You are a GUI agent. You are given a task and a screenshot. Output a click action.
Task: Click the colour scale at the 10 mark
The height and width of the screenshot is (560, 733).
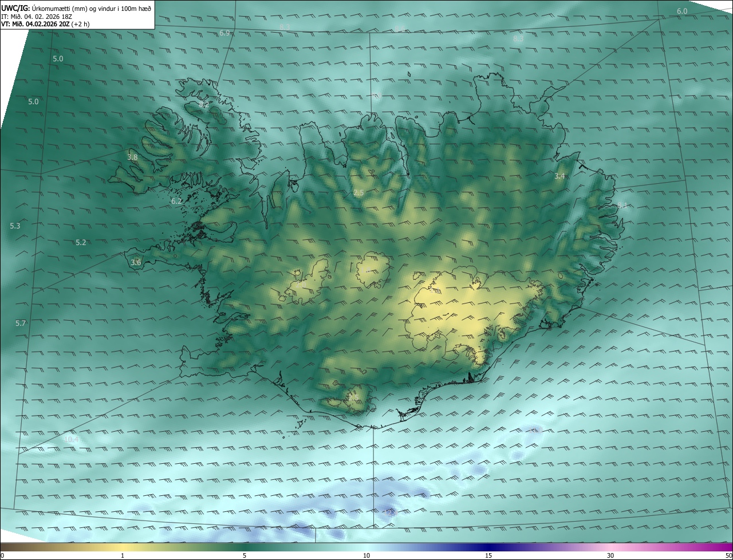tap(366, 555)
